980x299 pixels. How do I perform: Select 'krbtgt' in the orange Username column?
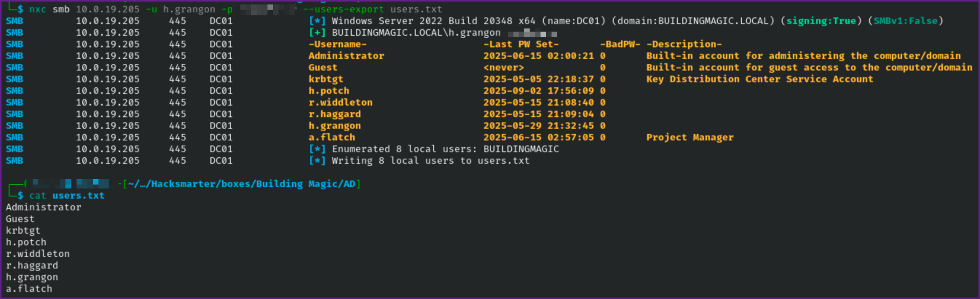[x=326, y=79]
